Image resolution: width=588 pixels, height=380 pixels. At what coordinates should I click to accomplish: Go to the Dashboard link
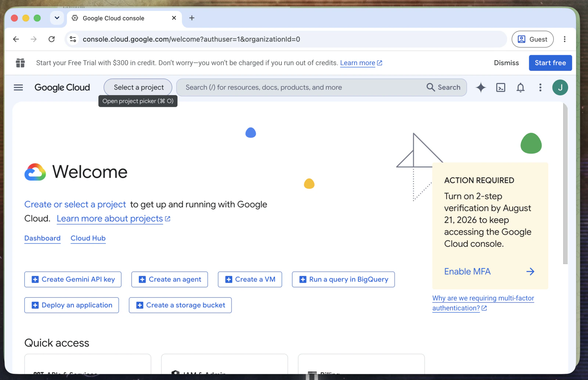pyautogui.click(x=42, y=238)
